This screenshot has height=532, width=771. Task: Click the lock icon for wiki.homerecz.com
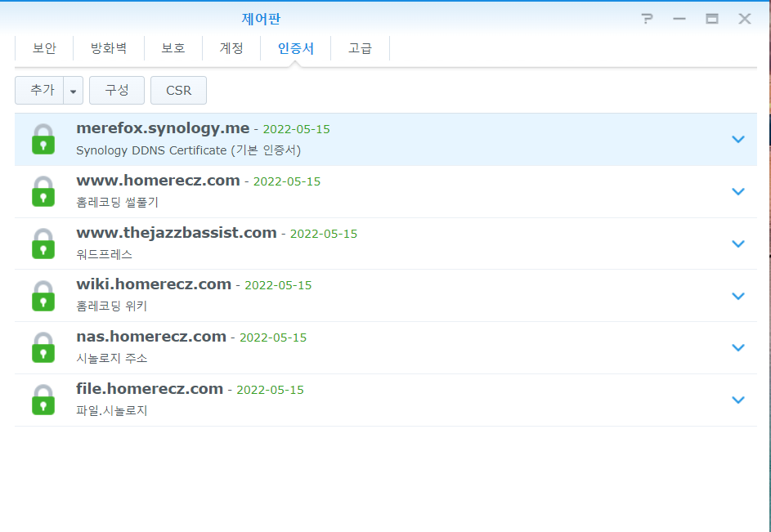(43, 296)
